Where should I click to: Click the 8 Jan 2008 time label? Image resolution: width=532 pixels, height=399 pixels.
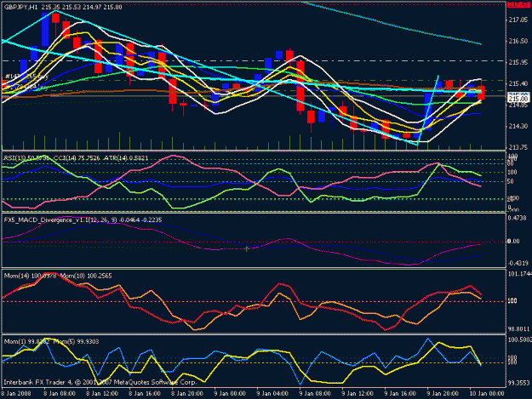tap(16, 394)
